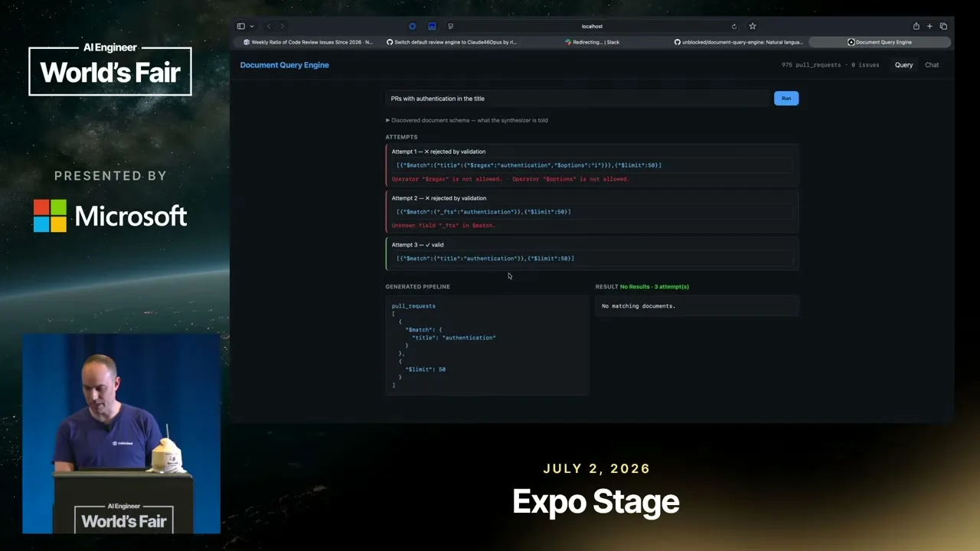Open a new tab with the plus icon
The height and width of the screenshot is (551, 980).
tap(929, 26)
